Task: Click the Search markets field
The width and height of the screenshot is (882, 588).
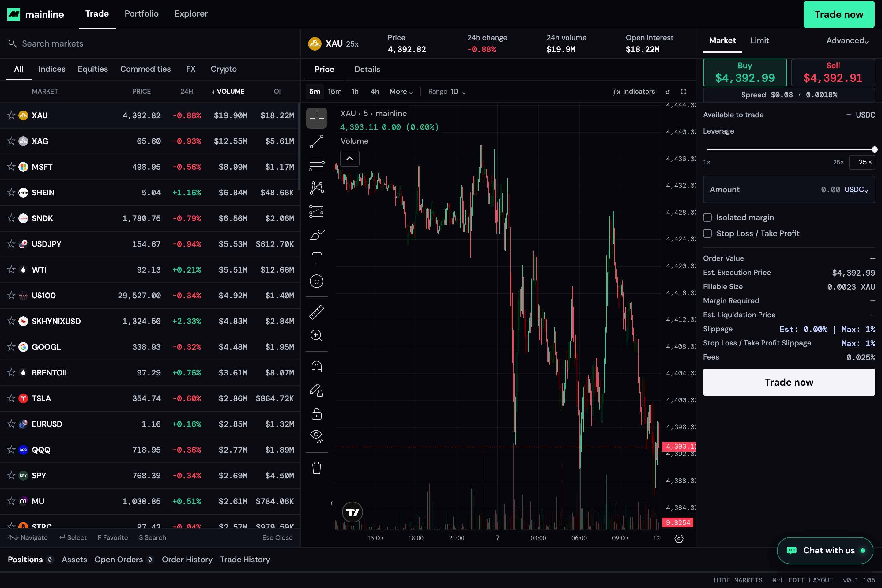Action: pos(150,43)
